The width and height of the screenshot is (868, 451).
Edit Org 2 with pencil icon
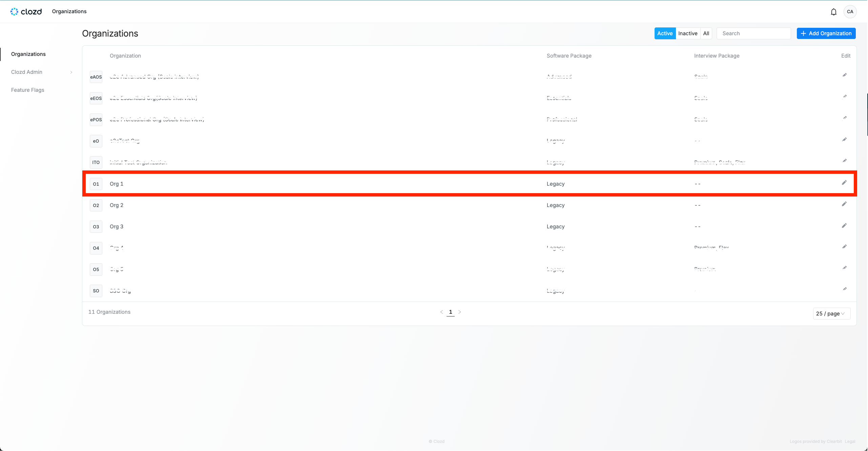(844, 204)
